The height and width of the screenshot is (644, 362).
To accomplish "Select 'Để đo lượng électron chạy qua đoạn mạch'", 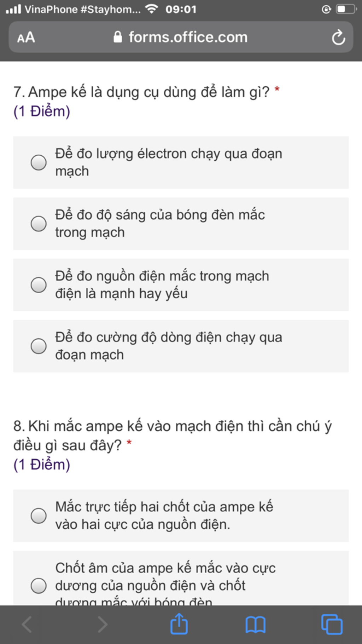I will tap(181, 162).
